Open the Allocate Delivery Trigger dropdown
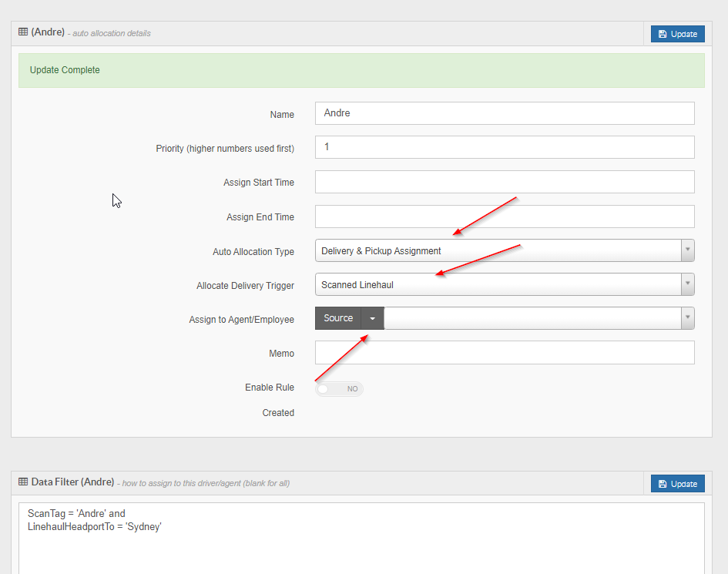 click(505, 284)
